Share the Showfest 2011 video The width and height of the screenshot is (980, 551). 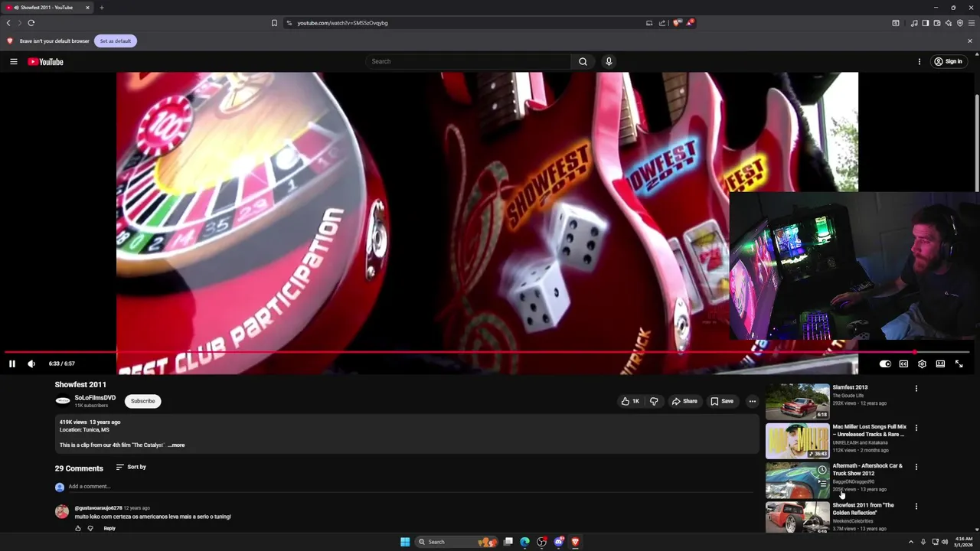tap(684, 401)
